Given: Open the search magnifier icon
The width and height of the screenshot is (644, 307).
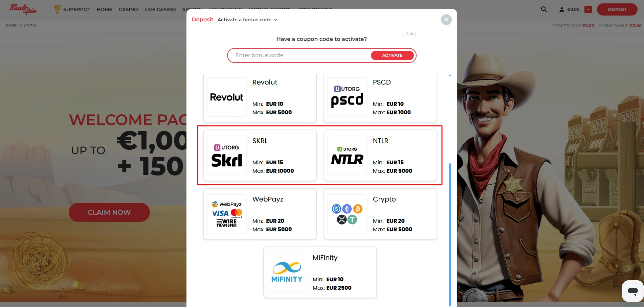Looking at the screenshot, I should (544, 9).
